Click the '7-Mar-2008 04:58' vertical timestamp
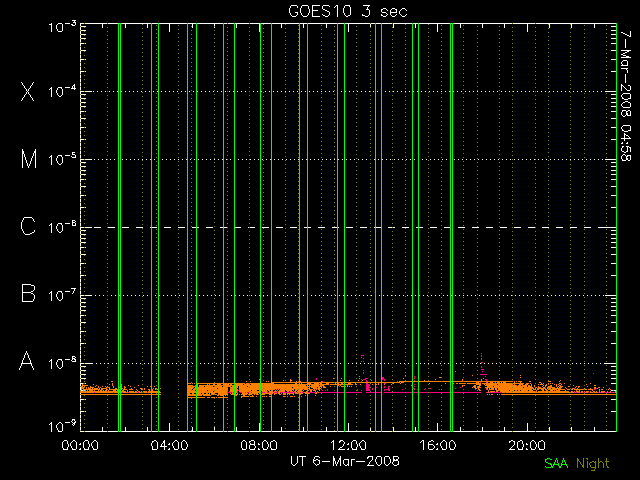The width and height of the screenshot is (640, 480). (x=626, y=96)
